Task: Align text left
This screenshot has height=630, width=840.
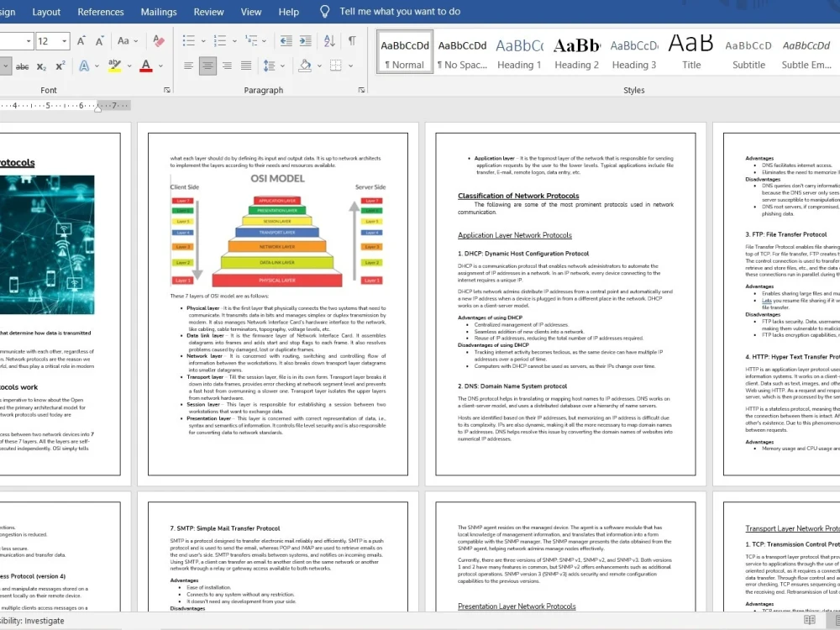Action: coord(188,66)
